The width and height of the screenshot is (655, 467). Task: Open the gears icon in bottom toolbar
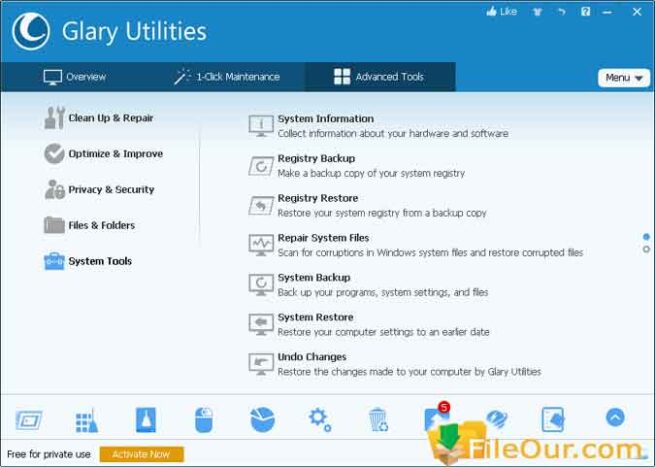pos(320,420)
